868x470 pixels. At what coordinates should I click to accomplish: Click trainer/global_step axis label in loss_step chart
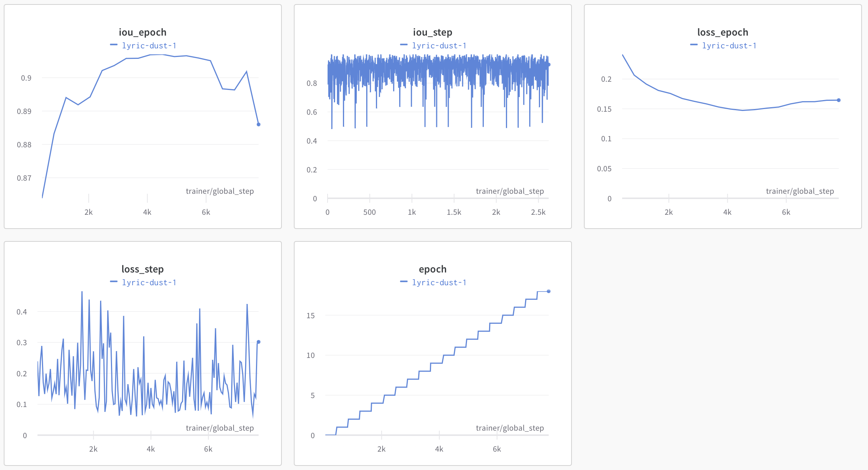coord(220,428)
